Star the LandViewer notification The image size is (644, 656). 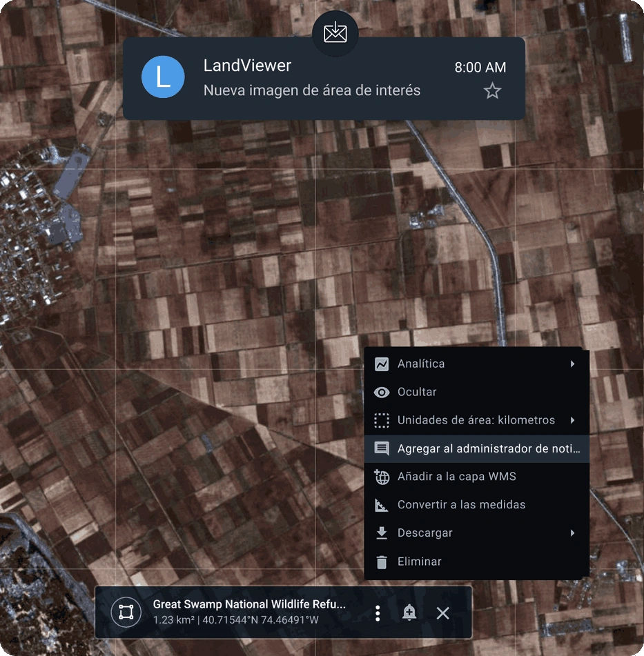click(491, 91)
